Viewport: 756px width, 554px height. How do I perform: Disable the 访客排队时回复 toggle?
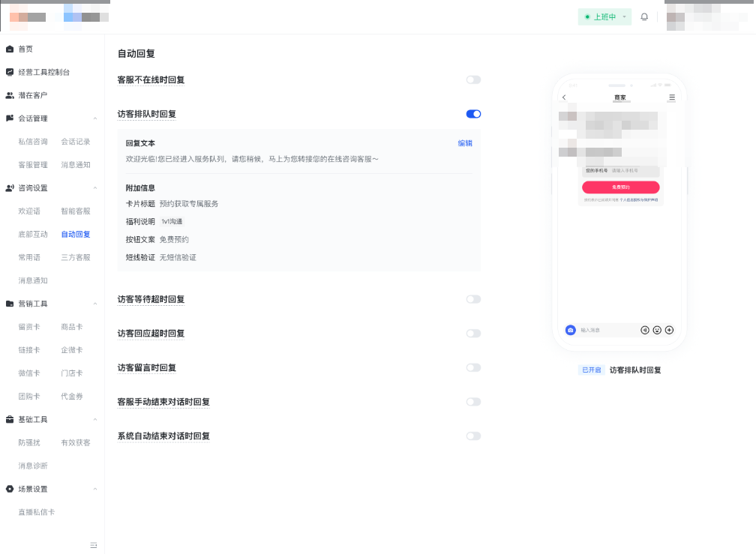pos(473,113)
